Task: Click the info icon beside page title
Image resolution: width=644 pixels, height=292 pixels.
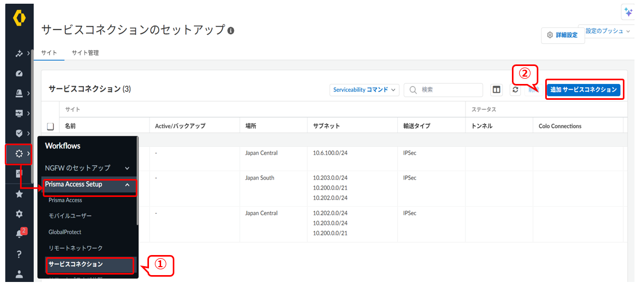Action: tap(231, 31)
